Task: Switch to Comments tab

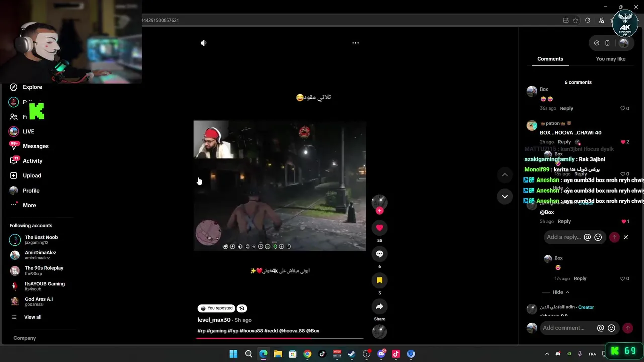Action: [x=550, y=59]
